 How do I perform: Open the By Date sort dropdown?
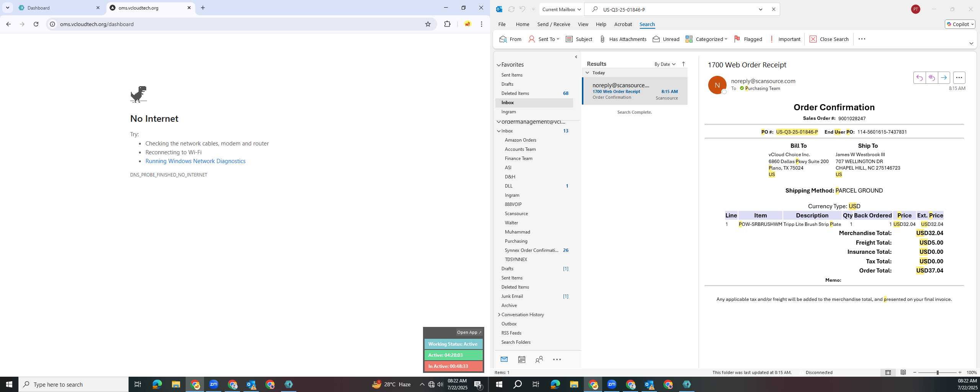[665, 64]
